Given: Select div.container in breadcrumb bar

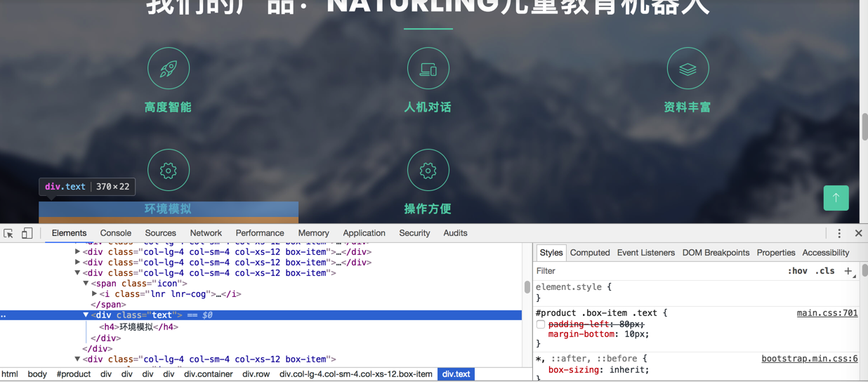Looking at the screenshot, I should click(209, 374).
